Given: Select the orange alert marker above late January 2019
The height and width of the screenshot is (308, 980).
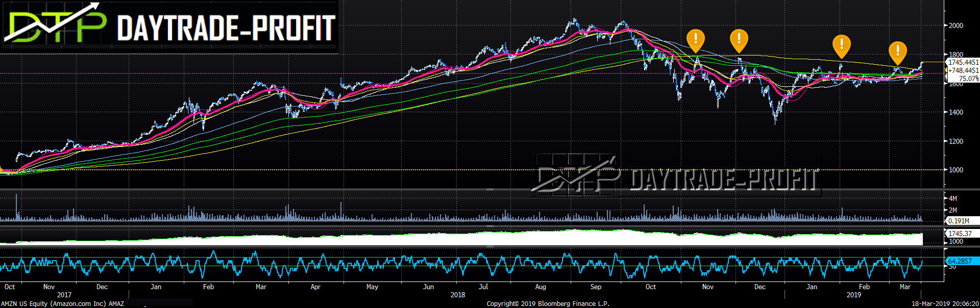Looking at the screenshot, I should click(x=842, y=46).
